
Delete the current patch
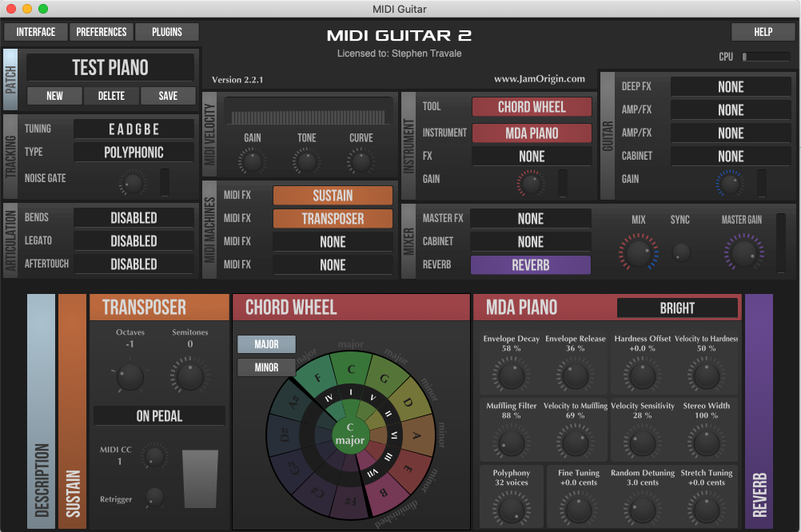click(111, 96)
